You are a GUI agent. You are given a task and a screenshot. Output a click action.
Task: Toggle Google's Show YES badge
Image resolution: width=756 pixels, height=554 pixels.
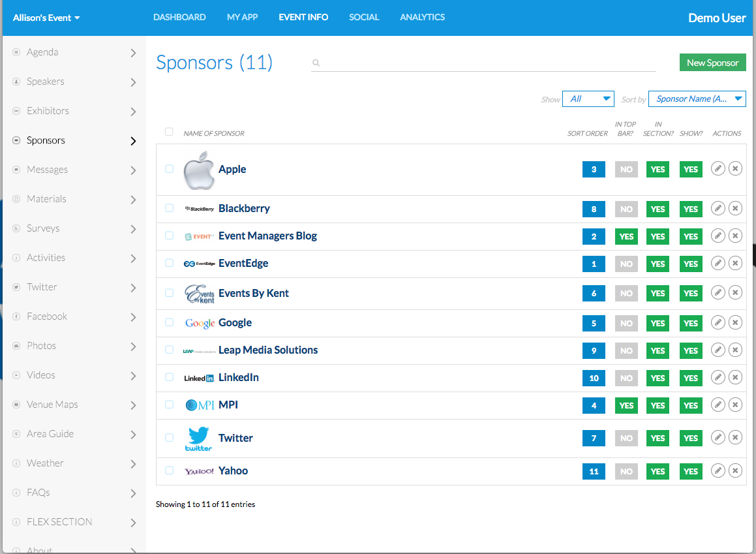[690, 323]
